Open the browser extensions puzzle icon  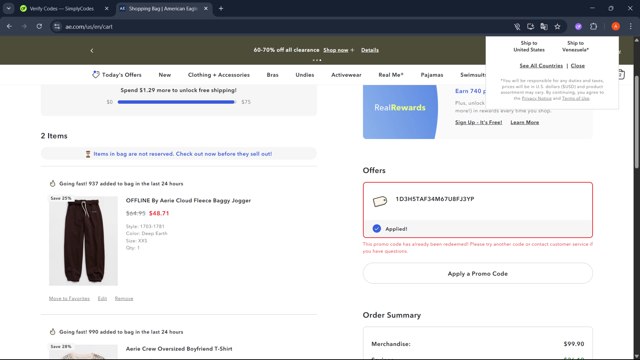[x=593, y=27]
